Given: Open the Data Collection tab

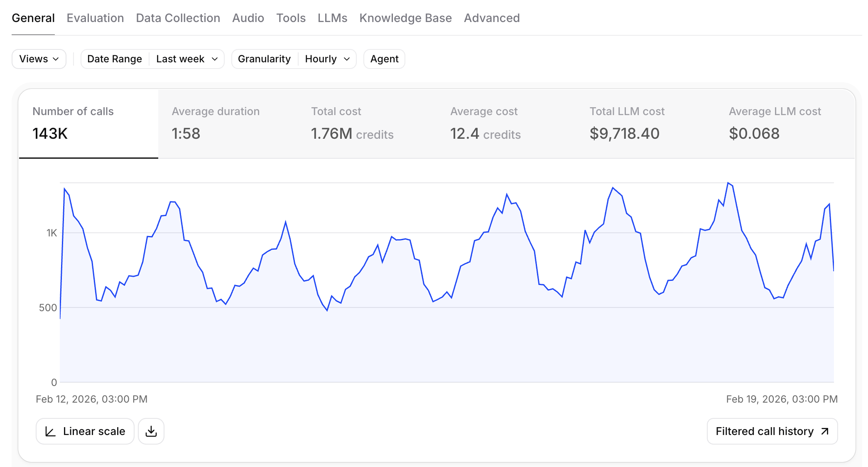Looking at the screenshot, I should click(x=178, y=18).
